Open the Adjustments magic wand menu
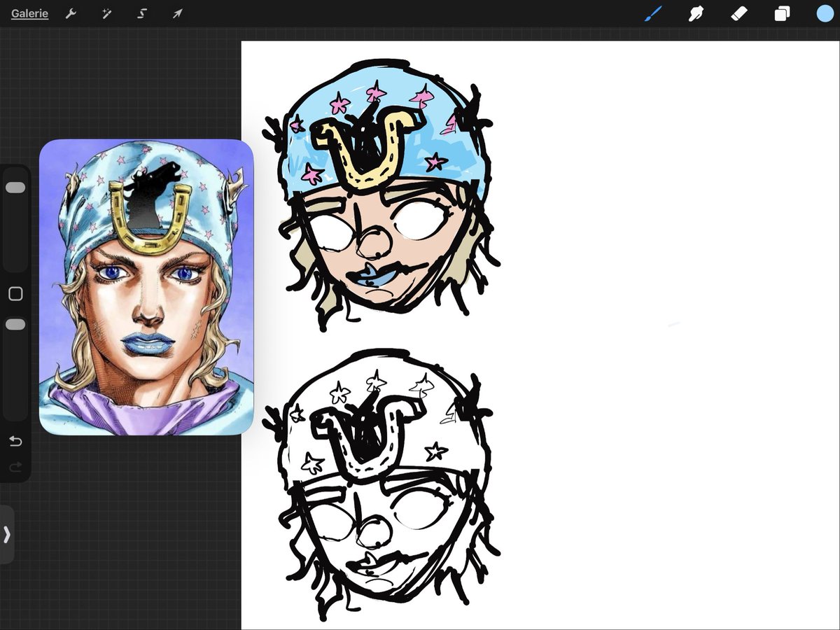840x630 pixels. pyautogui.click(x=106, y=14)
